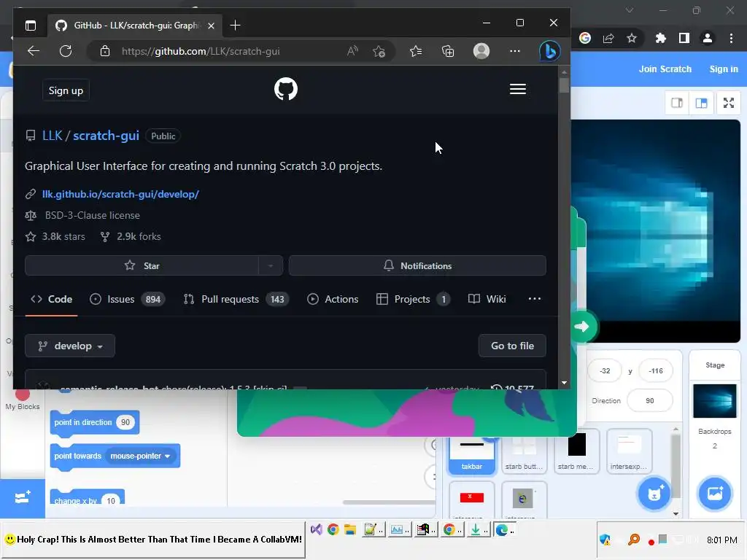Open the Edge Collections icon

pos(448,51)
